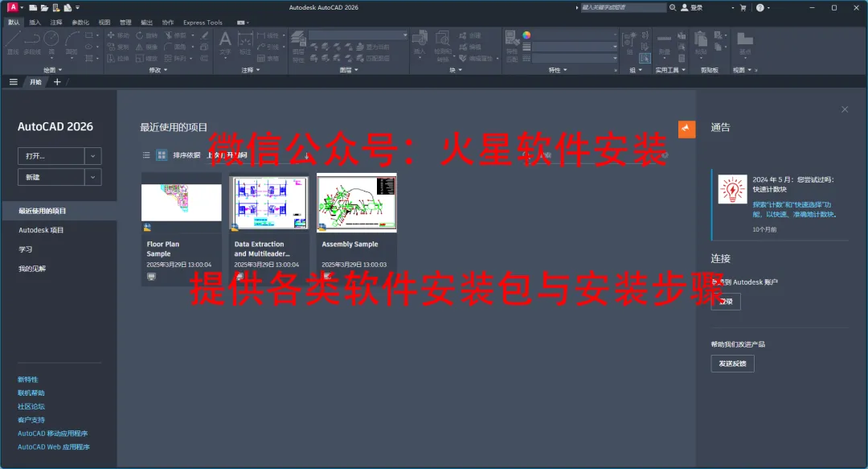Open the 插入 (Insert) ribbon tab

pos(35,23)
